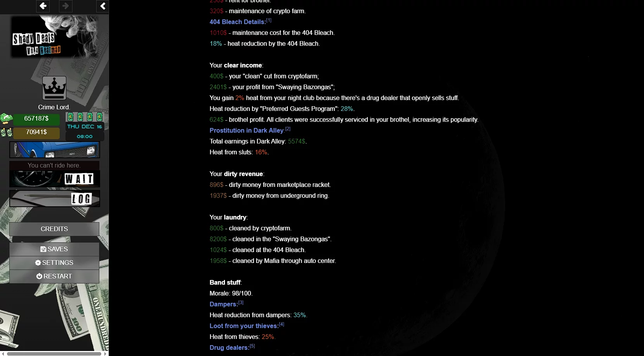Open the Prostitution in Dark Alley link

tap(247, 131)
